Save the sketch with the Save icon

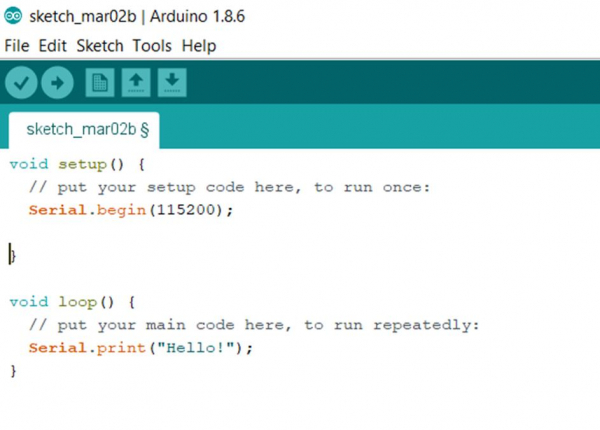172,83
